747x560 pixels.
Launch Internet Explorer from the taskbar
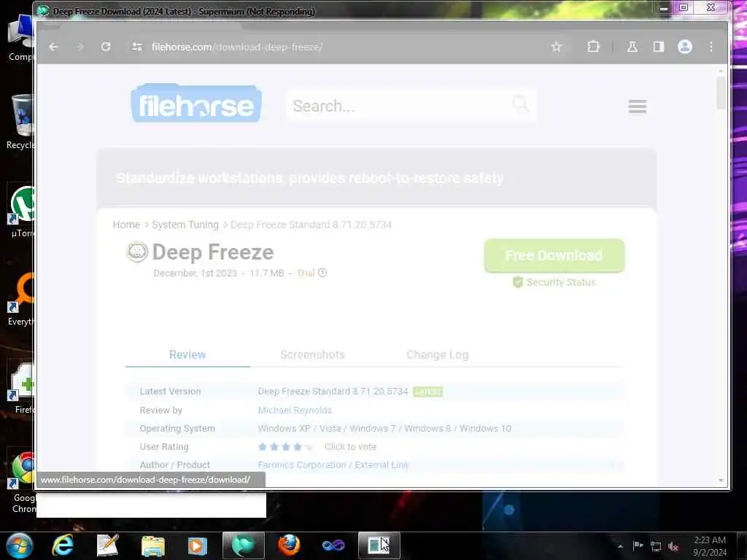(x=63, y=545)
